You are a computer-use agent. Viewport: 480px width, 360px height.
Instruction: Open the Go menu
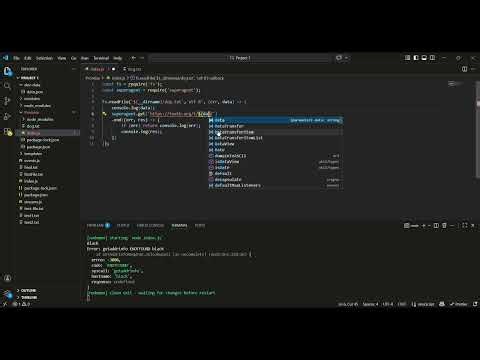[x=74, y=58]
